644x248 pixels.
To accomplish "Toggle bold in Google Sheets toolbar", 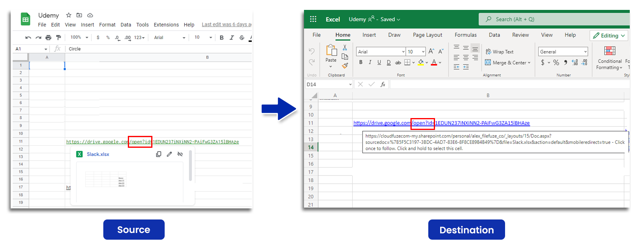I will point(222,38).
